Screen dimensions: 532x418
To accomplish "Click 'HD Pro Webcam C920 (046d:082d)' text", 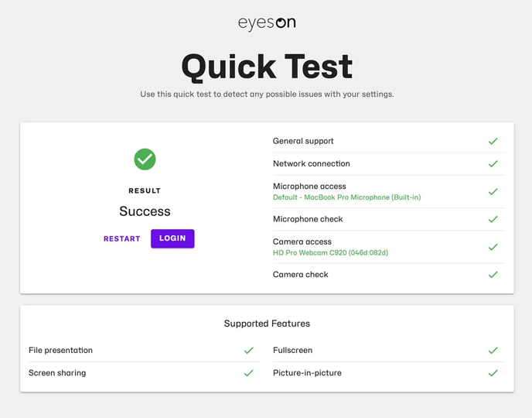I will point(330,252).
